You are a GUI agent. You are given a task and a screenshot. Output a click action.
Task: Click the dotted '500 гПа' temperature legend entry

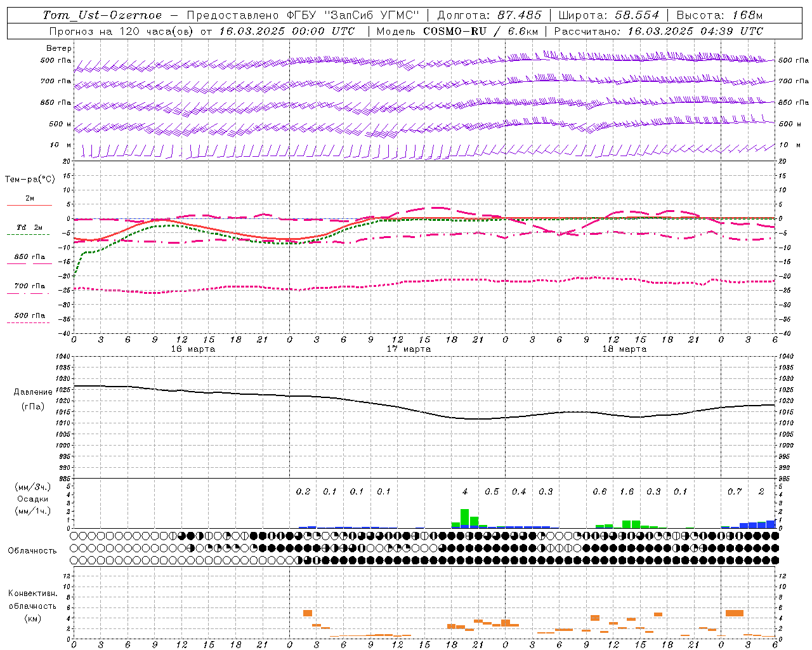tap(29, 315)
